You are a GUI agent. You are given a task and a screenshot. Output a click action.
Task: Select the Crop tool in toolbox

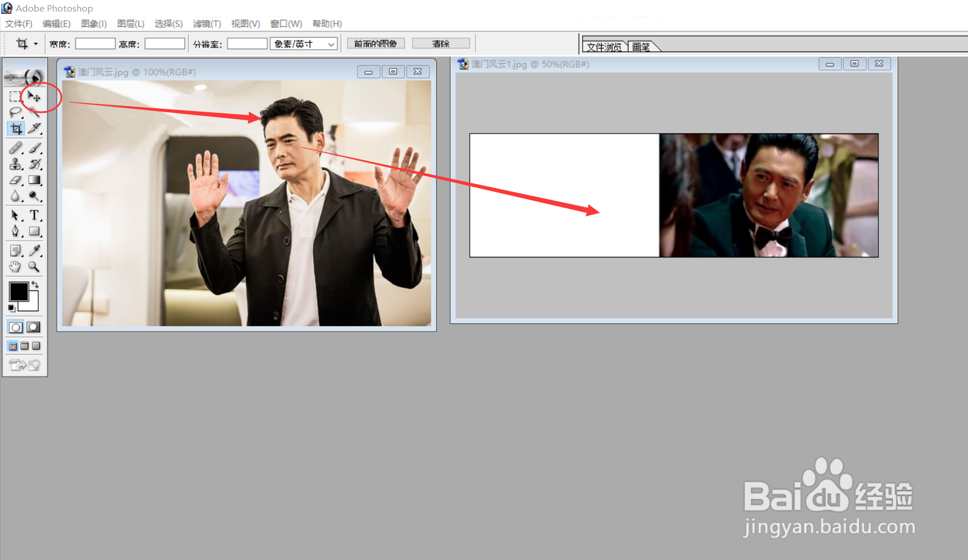pos(16,128)
